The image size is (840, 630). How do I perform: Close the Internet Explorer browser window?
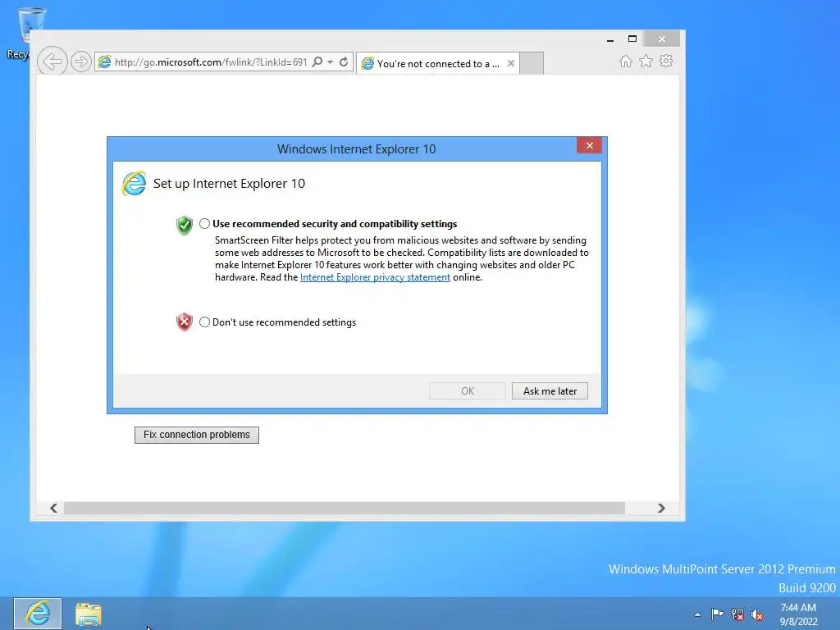pyautogui.click(x=662, y=39)
